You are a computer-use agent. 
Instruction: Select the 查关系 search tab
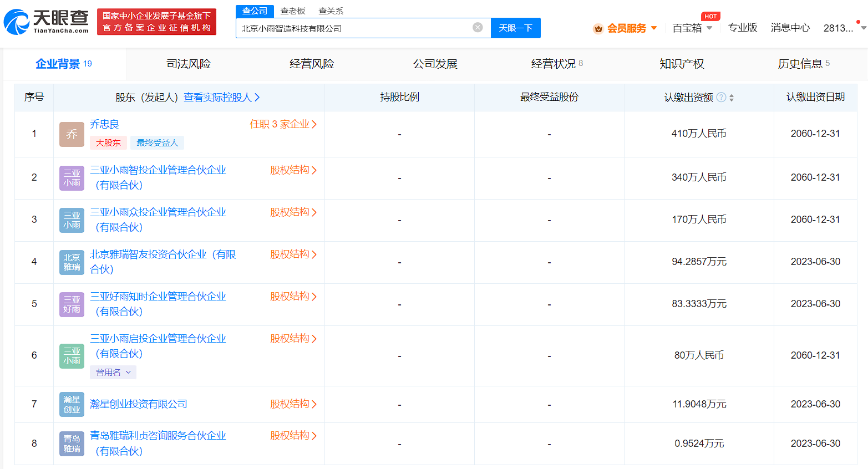[331, 11]
